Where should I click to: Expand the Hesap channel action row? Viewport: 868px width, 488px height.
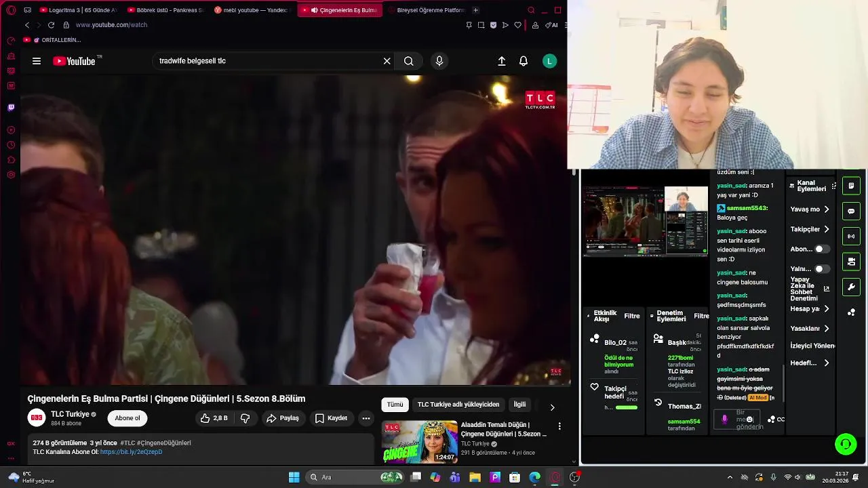pyautogui.click(x=810, y=308)
